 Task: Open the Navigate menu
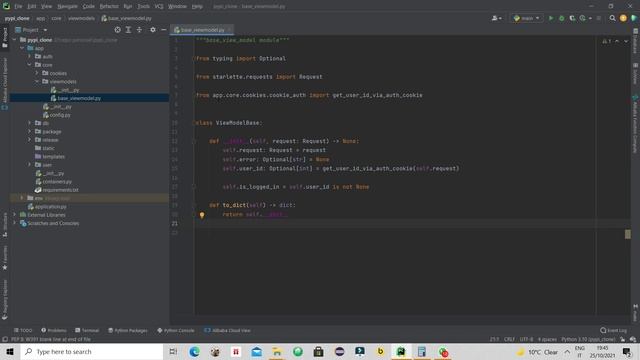(x=67, y=6)
